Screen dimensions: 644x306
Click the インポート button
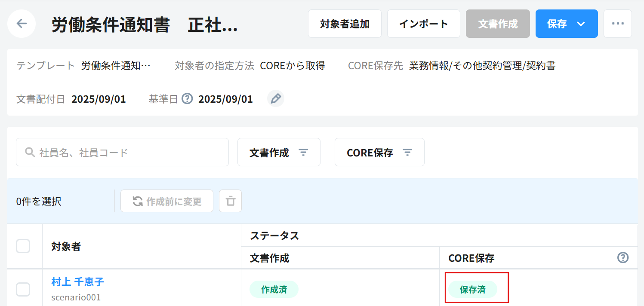424,24
